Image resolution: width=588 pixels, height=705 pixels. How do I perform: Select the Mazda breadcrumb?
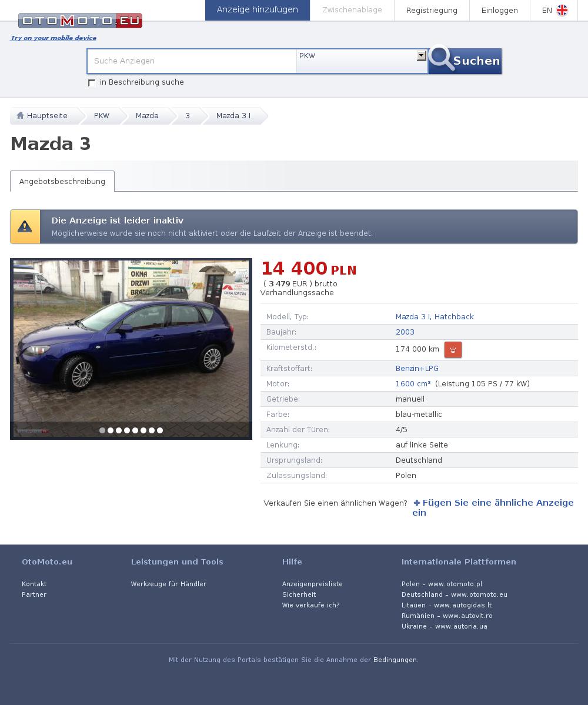147,116
